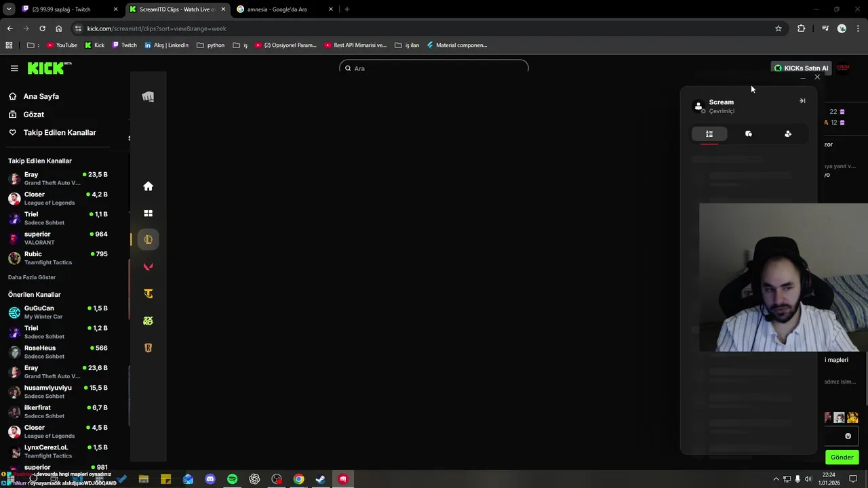Switch to the 99.99 saplağ Twitch tab
This screenshot has height=488, width=868.
point(71,9)
